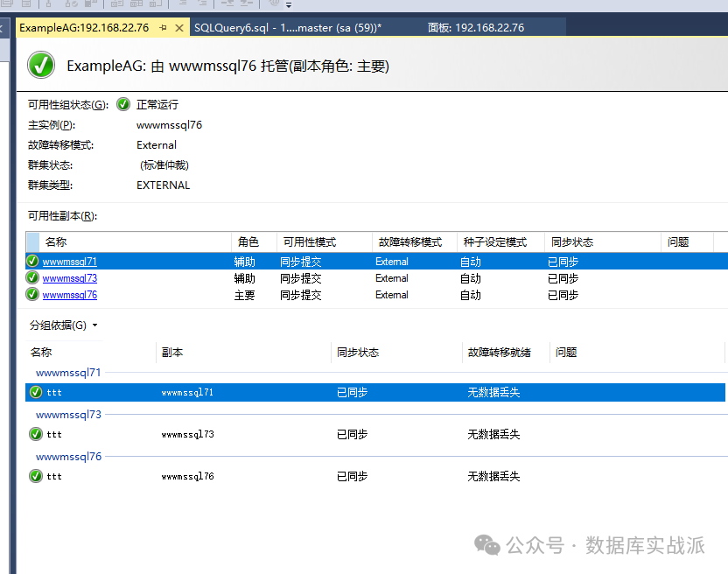Screen dimensions: 728x574
Task: Click the status icon beside replica wwwmssql76
Action: click(33, 295)
